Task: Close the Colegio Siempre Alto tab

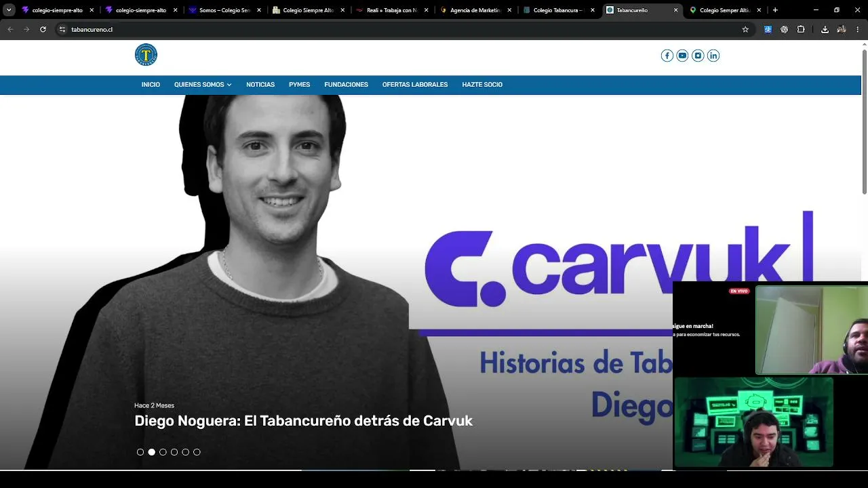Action: [342, 10]
